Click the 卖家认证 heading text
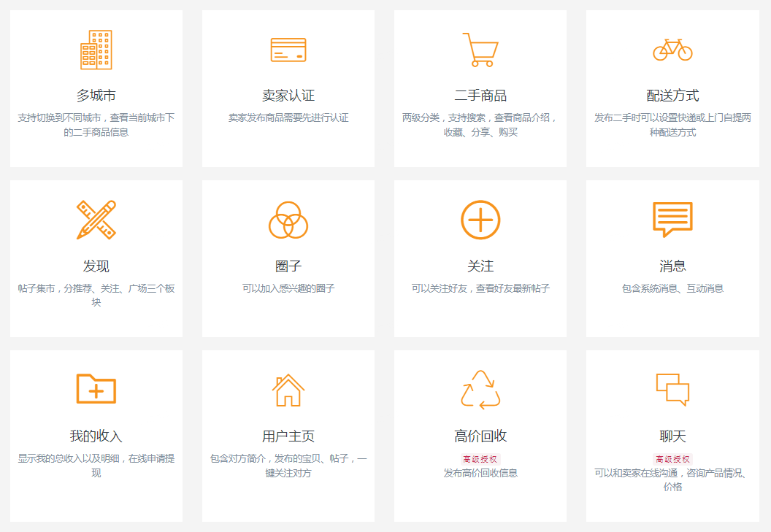The width and height of the screenshot is (771, 532). click(288, 96)
